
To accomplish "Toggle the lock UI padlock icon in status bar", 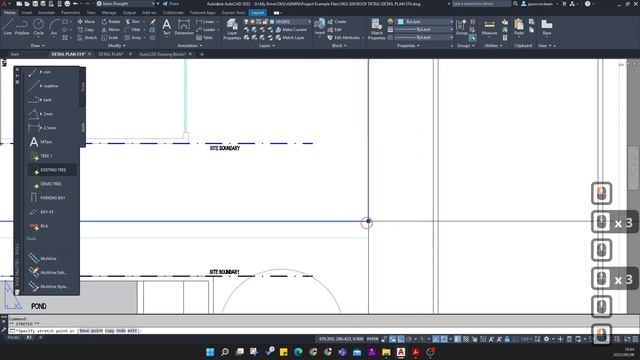I will [507, 339].
